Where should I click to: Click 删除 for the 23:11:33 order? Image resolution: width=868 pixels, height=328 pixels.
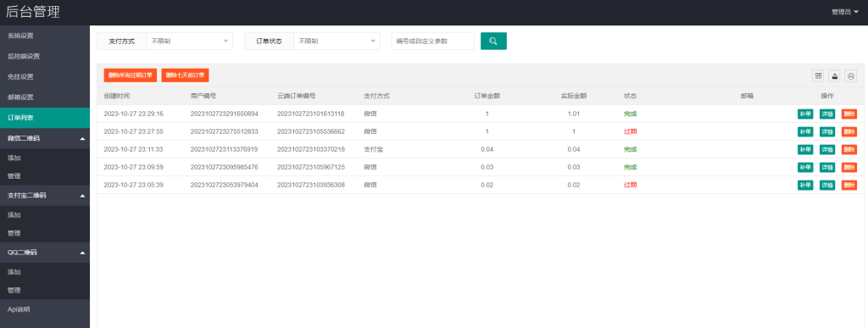pyautogui.click(x=849, y=149)
